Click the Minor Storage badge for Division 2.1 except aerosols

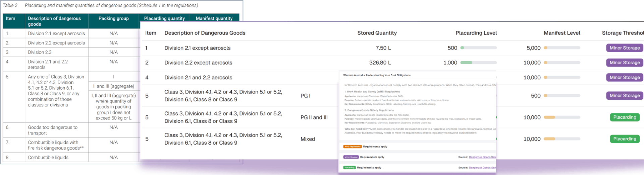click(625, 48)
